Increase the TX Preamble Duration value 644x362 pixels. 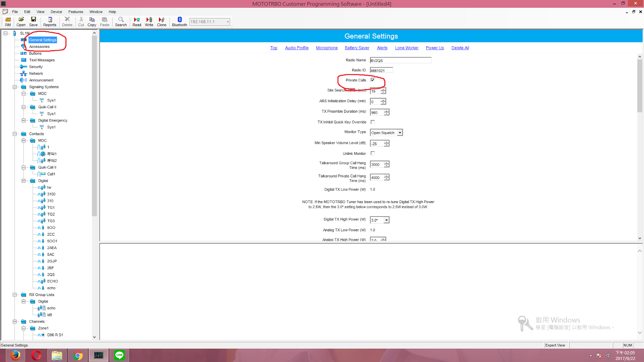pos(387,111)
